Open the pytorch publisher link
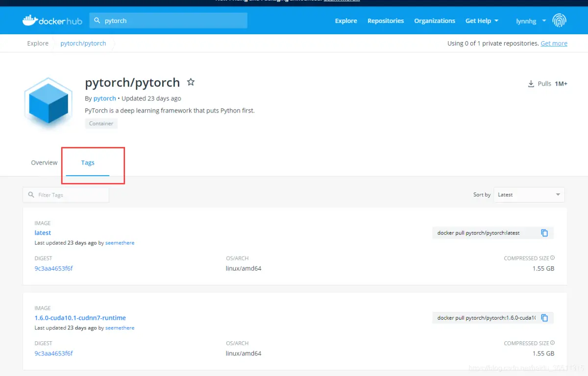Screen dimensions: 588x376 105,98
